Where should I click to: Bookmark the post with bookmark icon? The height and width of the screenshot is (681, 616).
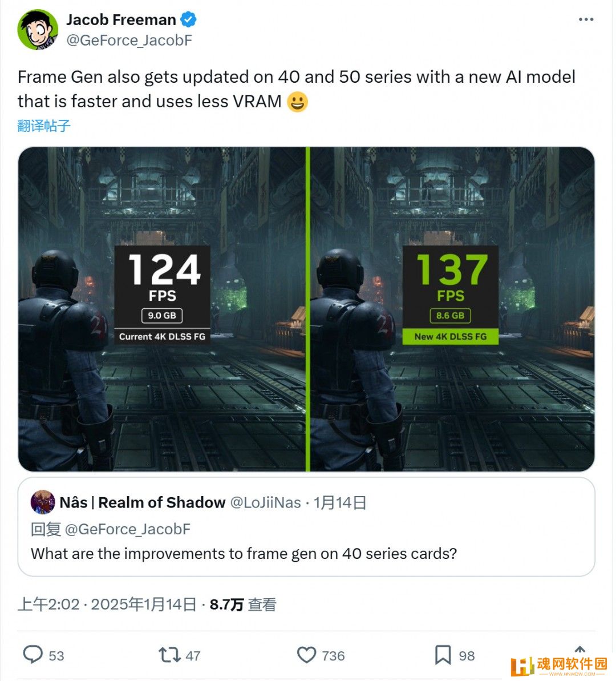(443, 655)
